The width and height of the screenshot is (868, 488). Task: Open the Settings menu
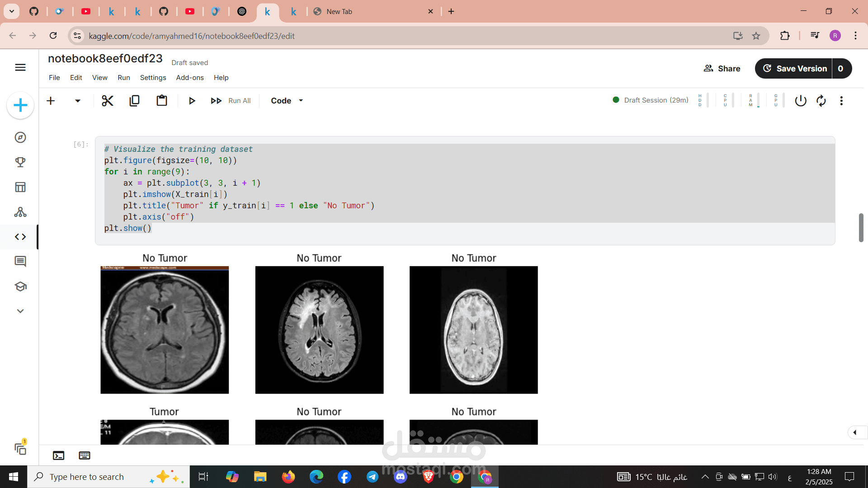tap(153, 78)
